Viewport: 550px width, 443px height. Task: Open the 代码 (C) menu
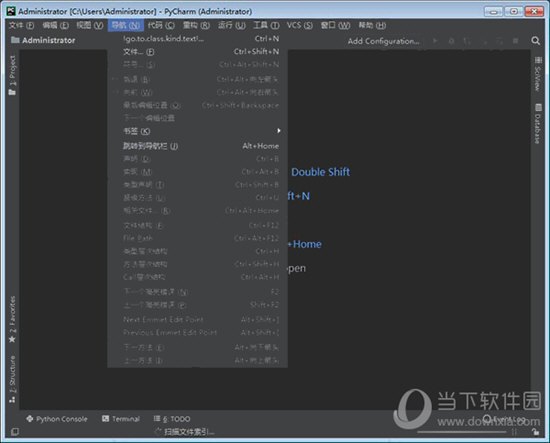(161, 25)
